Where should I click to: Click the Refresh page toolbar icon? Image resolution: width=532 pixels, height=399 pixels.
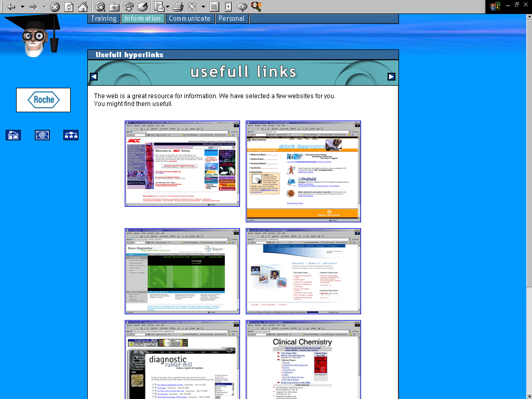click(x=69, y=7)
